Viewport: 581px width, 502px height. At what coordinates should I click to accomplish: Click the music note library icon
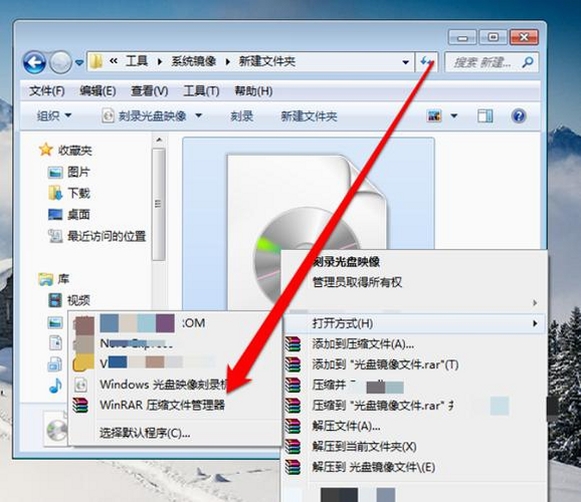pyautogui.click(x=56, y=386)
